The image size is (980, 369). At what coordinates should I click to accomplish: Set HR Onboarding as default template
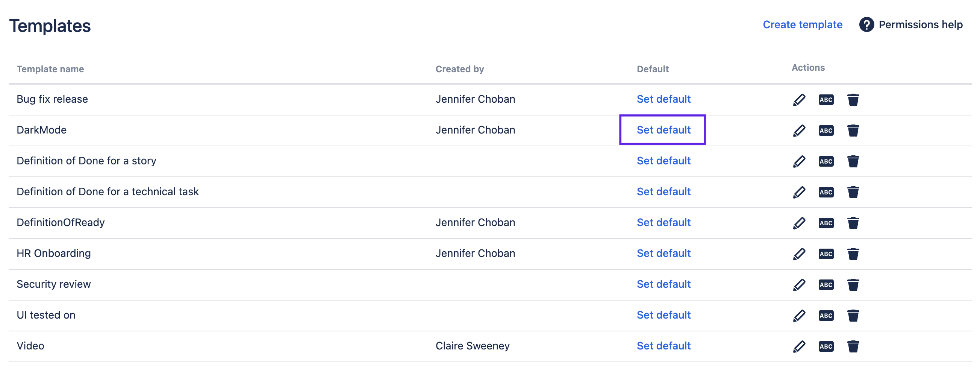(663, 253)
